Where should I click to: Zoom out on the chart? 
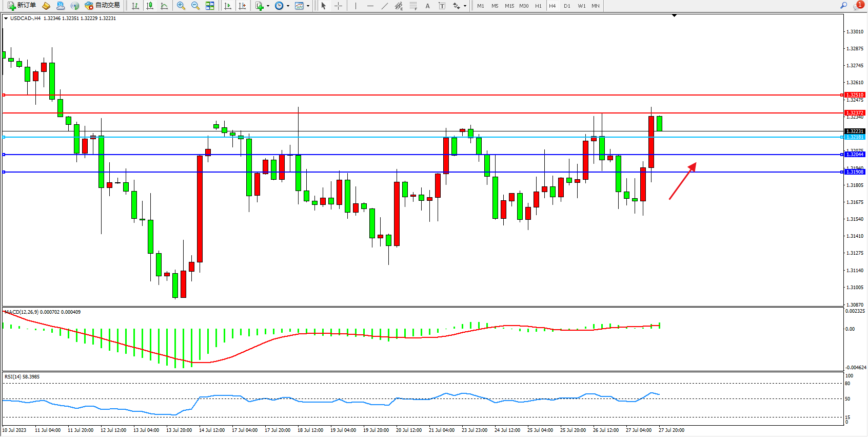(x=195, y=6)
